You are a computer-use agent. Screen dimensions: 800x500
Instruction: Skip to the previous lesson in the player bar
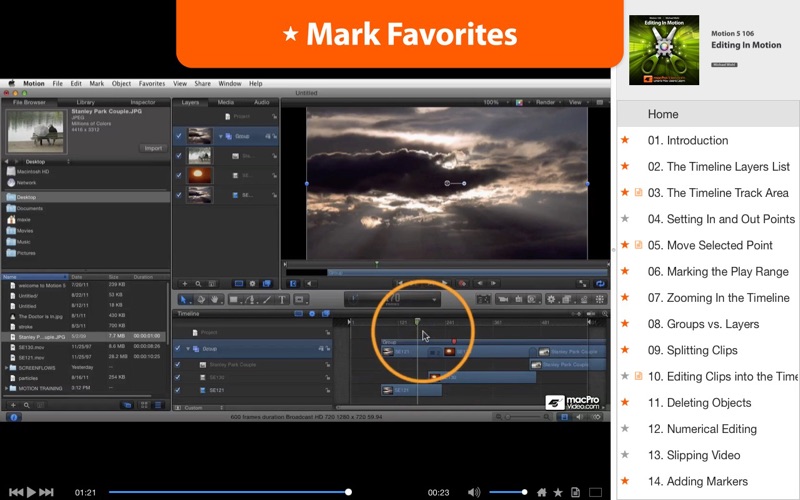pos(16,492)
